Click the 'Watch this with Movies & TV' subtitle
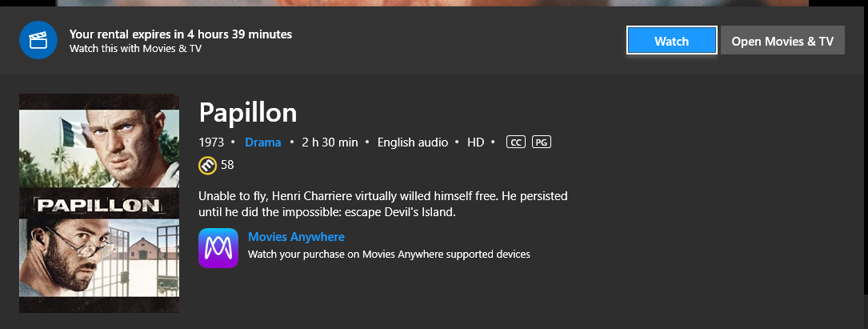This screenshot has height=329, width=868. (135, 49)
